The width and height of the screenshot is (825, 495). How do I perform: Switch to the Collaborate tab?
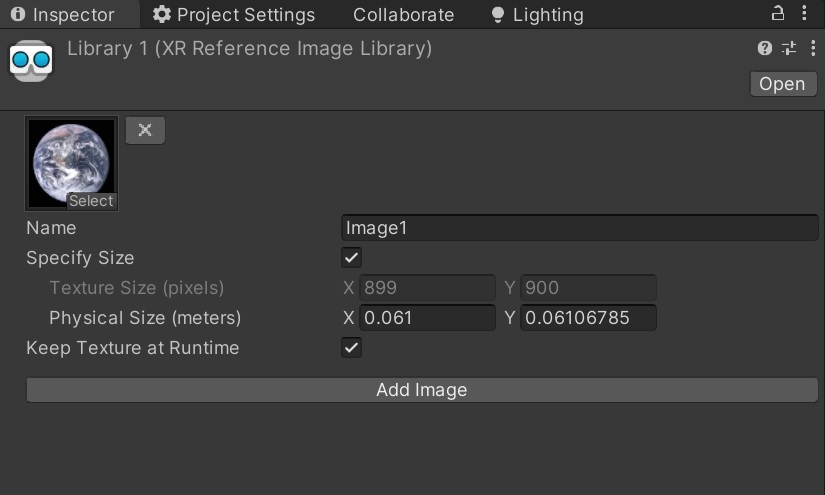pos(404,15)
